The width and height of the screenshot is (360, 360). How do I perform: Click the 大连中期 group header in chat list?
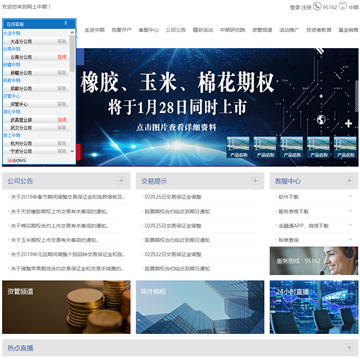[x=12, y=33]
